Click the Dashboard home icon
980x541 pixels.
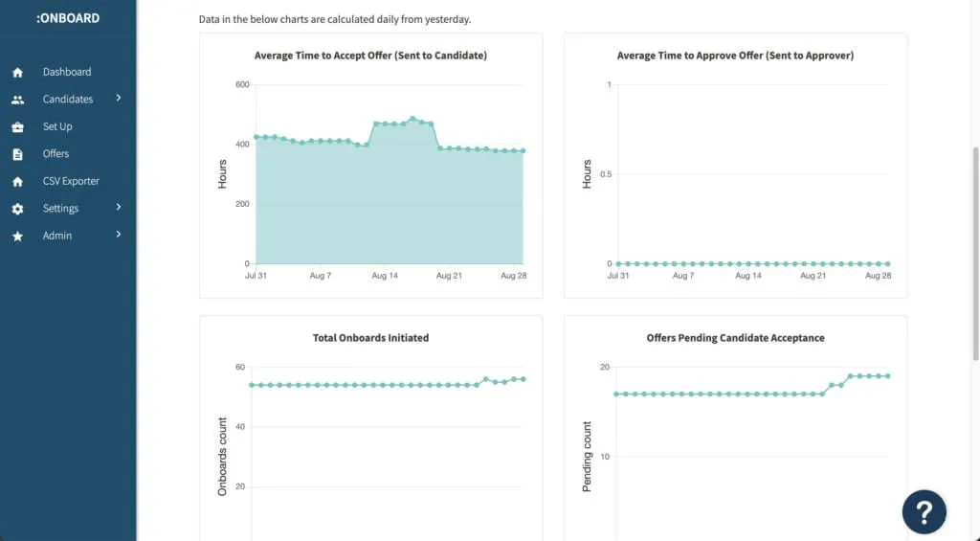pyautogui.click(x=17, y=73)
